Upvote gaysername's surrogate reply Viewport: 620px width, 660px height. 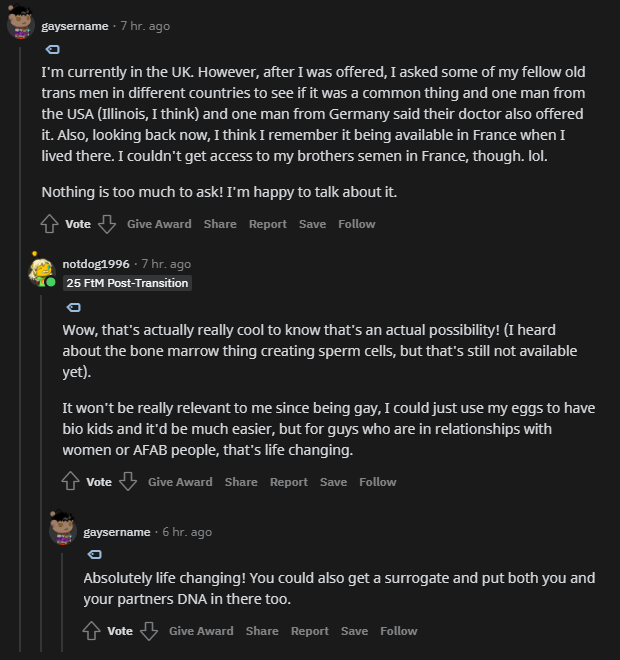91,631
